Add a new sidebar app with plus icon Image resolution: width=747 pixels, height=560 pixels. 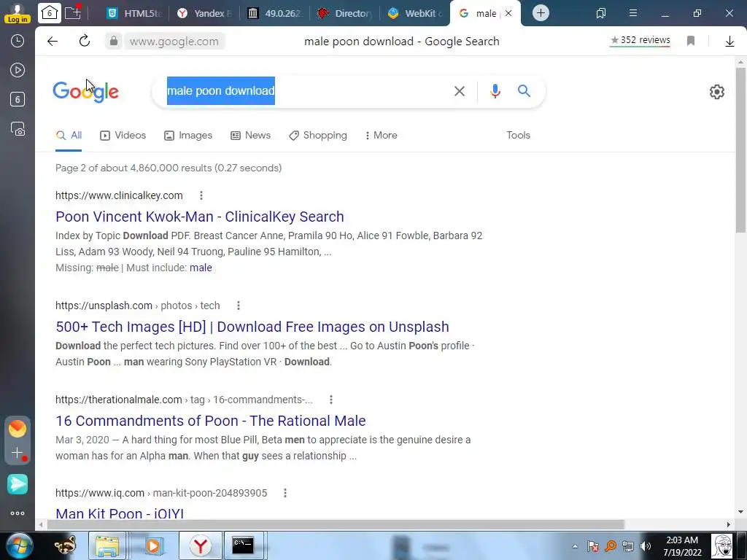coord(18,453)
